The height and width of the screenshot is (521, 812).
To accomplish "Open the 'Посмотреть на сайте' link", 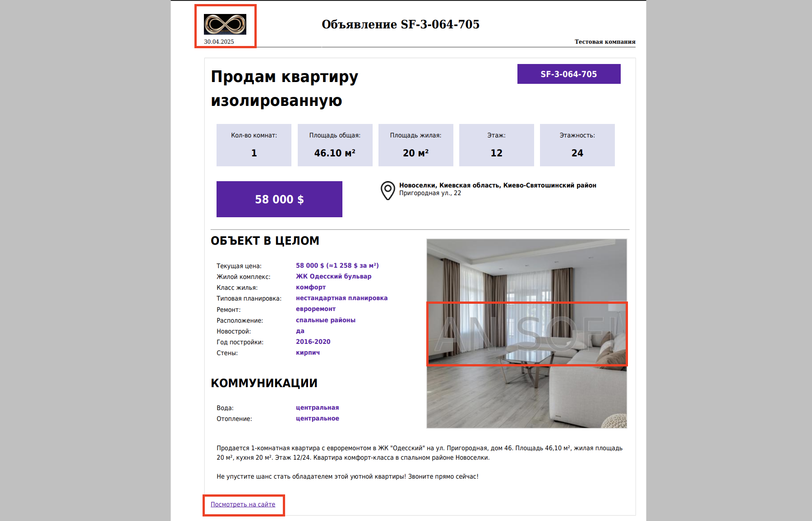I will point(243,504).
